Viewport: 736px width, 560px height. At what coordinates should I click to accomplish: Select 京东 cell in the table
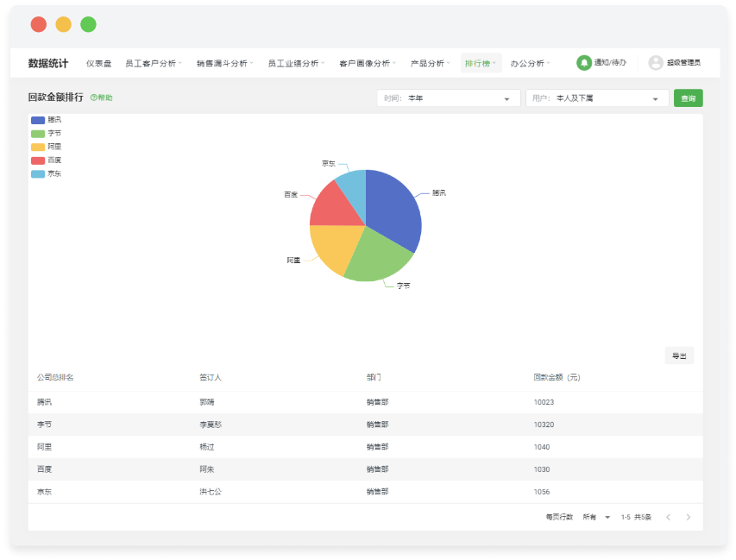click(x=45, y=492)
